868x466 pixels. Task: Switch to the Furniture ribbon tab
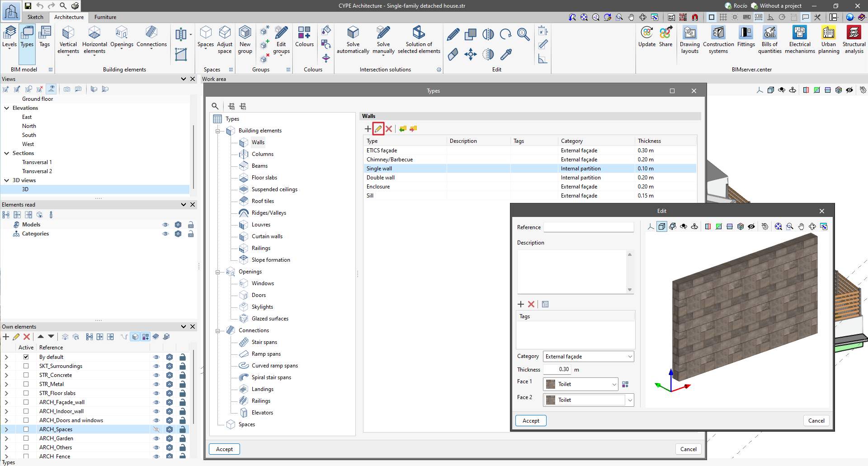coord(105,17)
